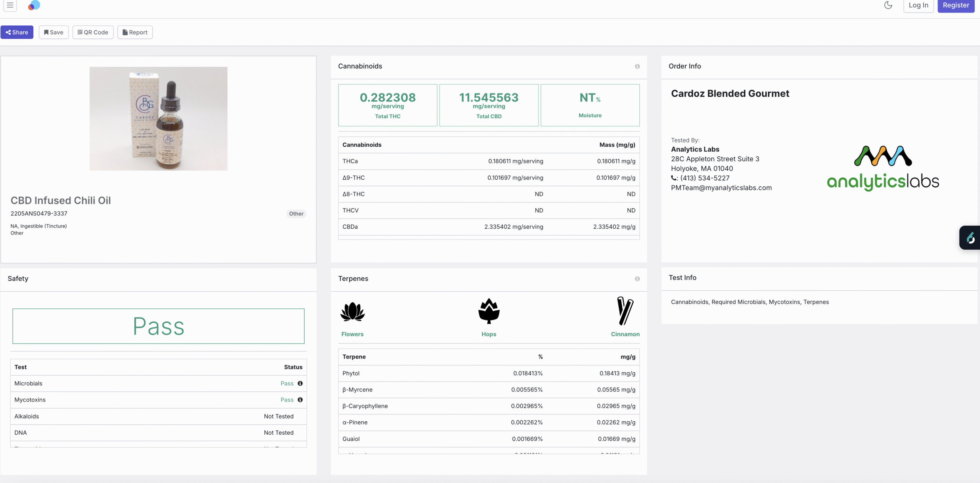Click the CBD tincture product image
The height and width of the screenshot is (483, 980).
click(158, 119)
